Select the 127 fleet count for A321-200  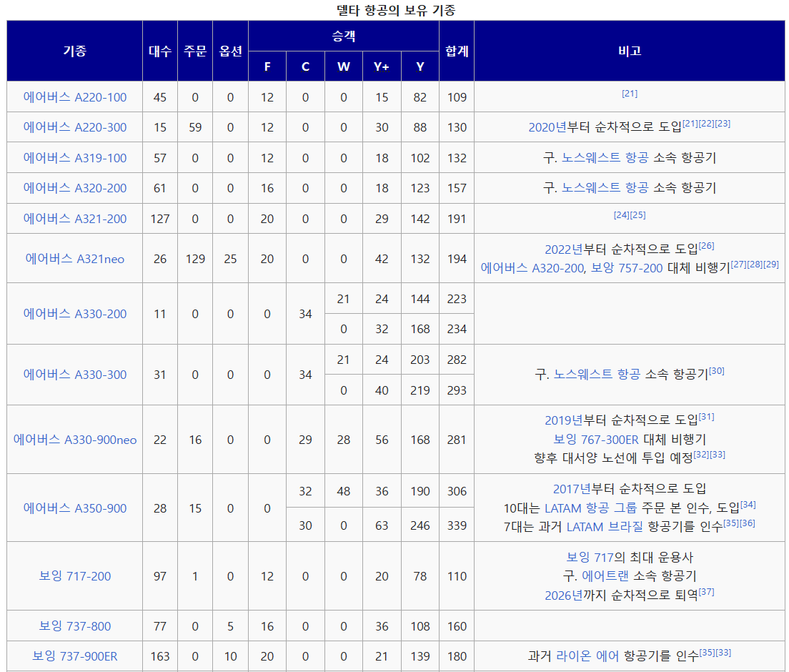click(x=160, y=219)
